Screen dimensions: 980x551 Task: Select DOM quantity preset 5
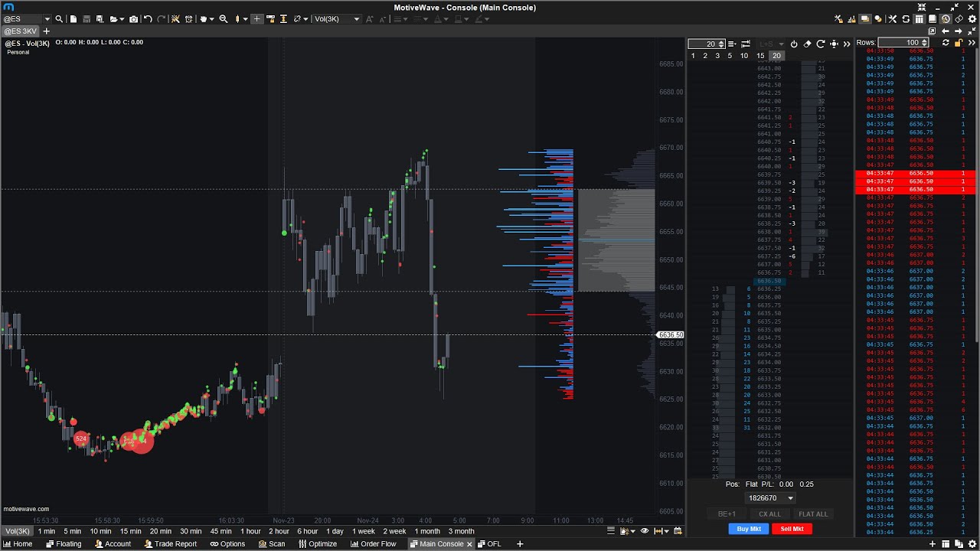tap(730, 56)
